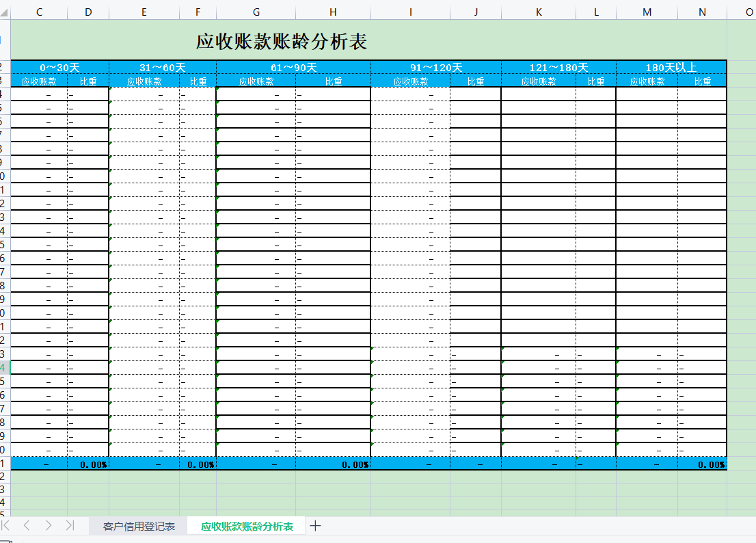
Task: Click 应收账款 under 31~60天
Action: click(144, 81)
